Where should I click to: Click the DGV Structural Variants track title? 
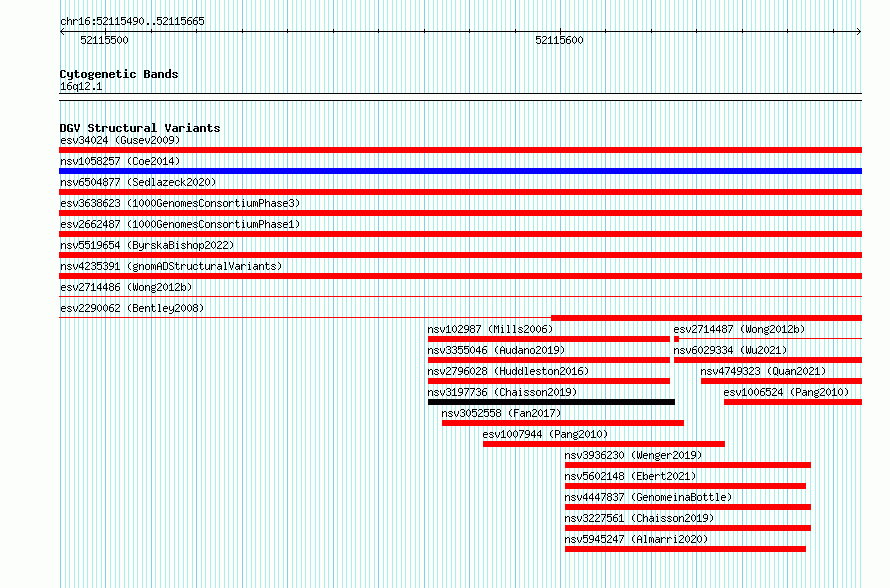click(140, 128)
